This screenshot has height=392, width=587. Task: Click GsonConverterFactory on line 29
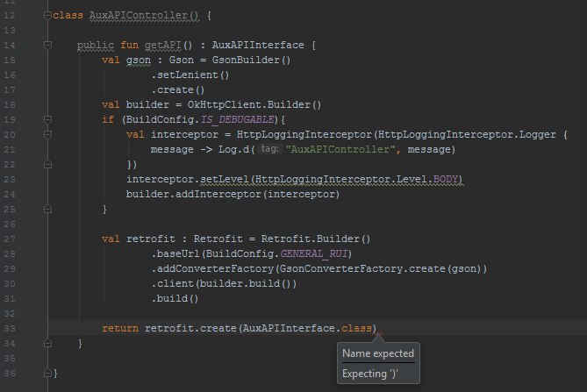click(341, 269)
